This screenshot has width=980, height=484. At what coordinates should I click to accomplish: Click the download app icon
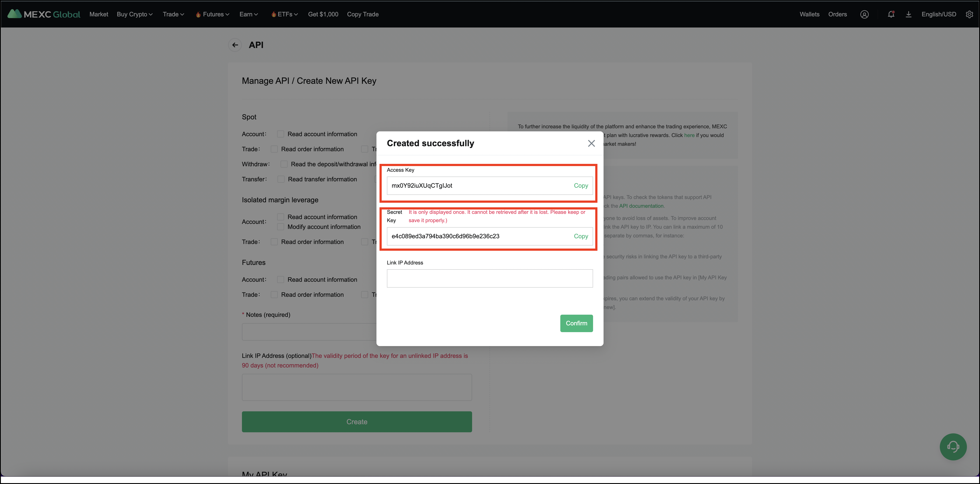[908, 14]
